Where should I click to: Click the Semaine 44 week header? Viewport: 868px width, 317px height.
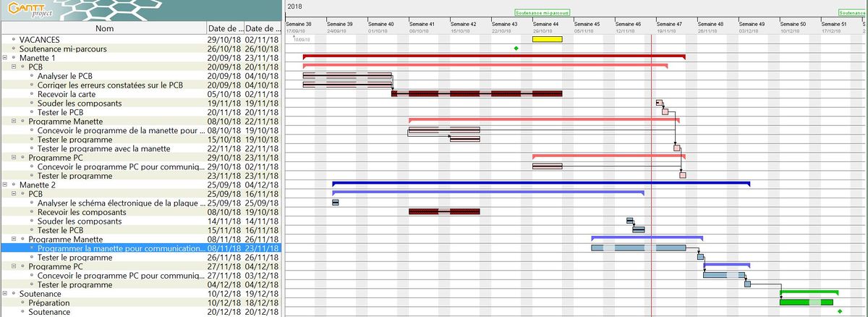coord(546,24)
